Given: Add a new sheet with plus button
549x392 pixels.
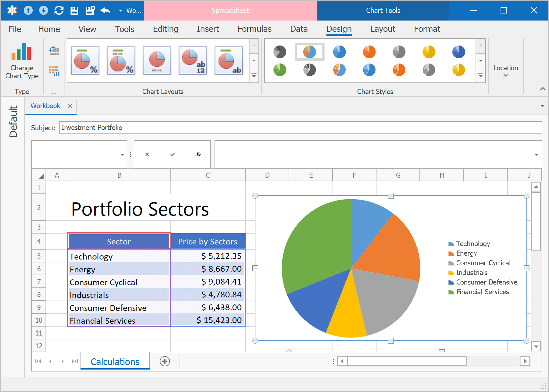Looking at the screenshot, I should click(165, 361).
